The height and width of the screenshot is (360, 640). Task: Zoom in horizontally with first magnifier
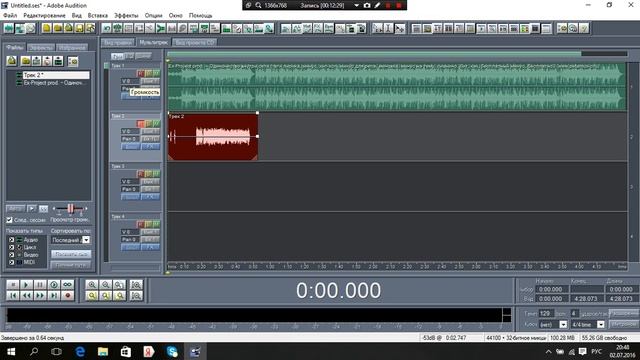(92, 284)
